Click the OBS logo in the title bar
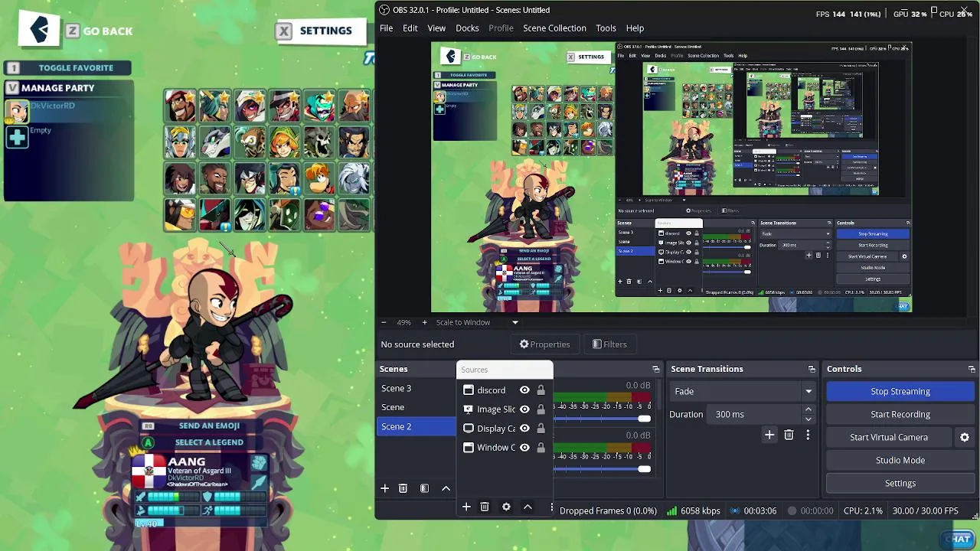This screenshot has width=980, height=551. (384, 10)
